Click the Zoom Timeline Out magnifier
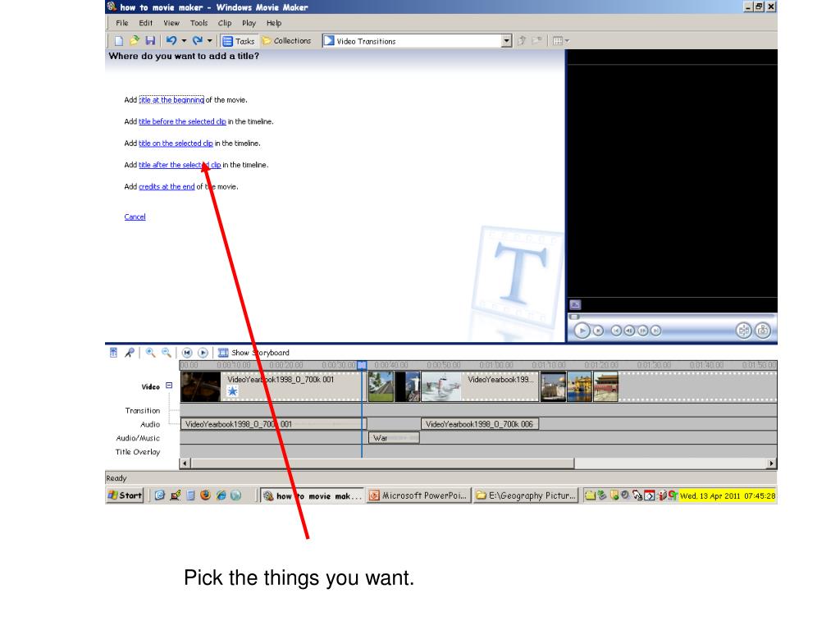Screen dimensions: 840x630 (167, 353)
